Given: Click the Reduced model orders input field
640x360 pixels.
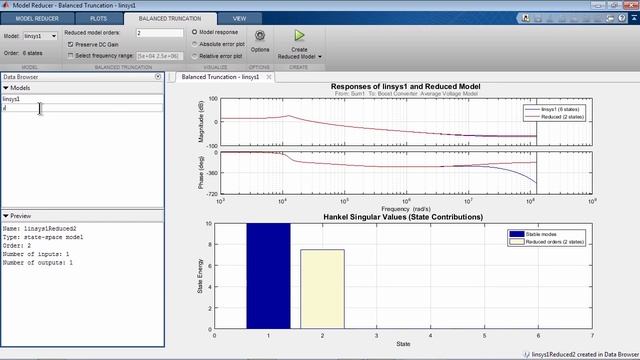Looking at the screenshot, I should point(160,33).
